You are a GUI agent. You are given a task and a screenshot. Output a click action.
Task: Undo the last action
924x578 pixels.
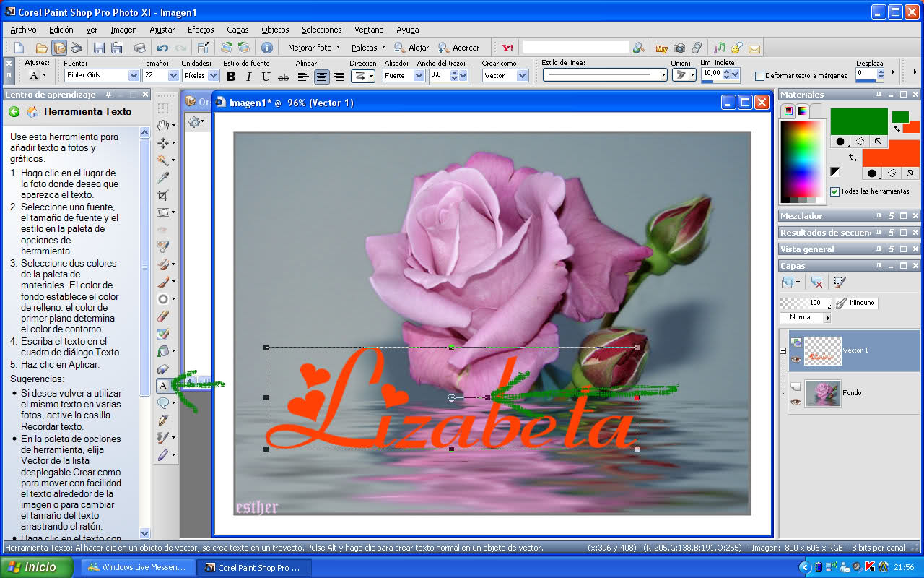[x=162, y=48]
